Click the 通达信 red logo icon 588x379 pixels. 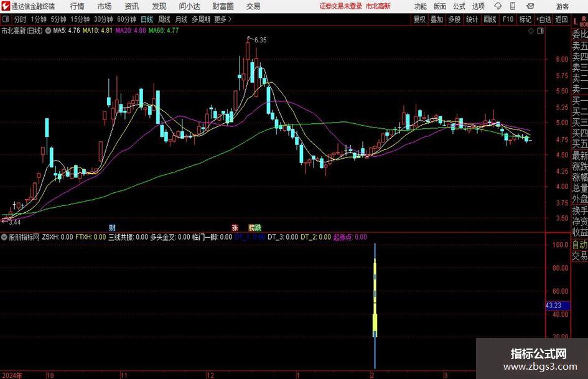[6, 6]
